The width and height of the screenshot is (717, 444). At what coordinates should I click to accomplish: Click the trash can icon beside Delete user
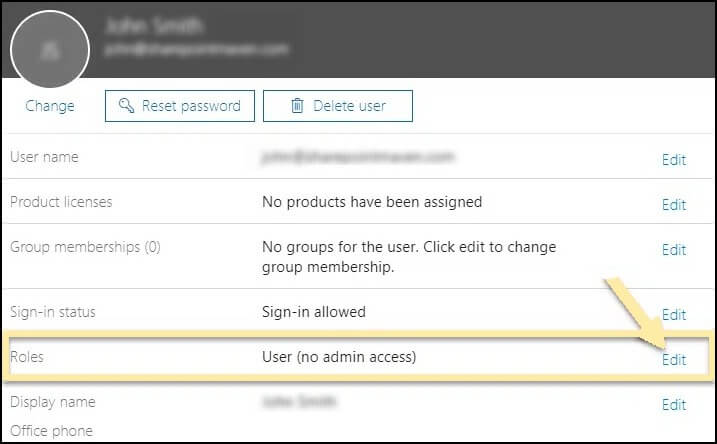[297, 106]
